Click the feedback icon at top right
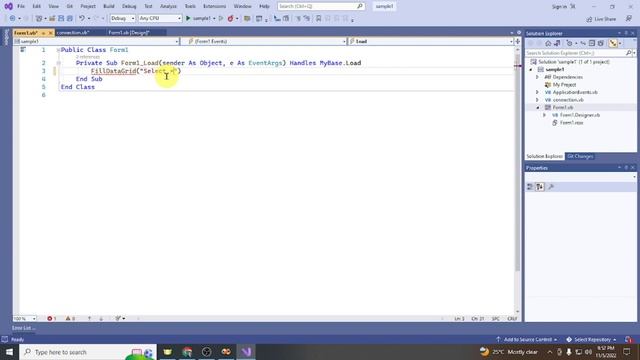 [629, 19]
